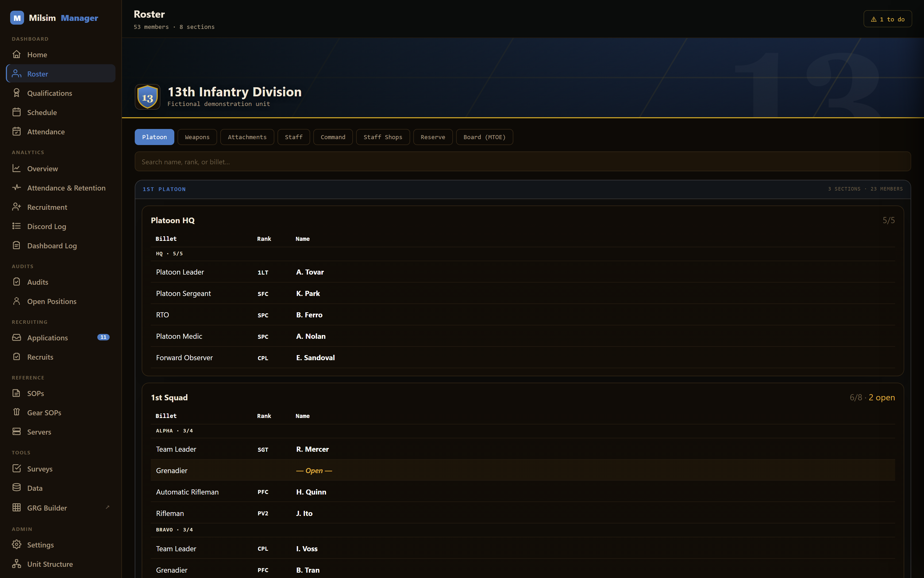Screen dimensions: 924x578
Task: Click the Recruits clipboard icon
Action: (16, 357)
